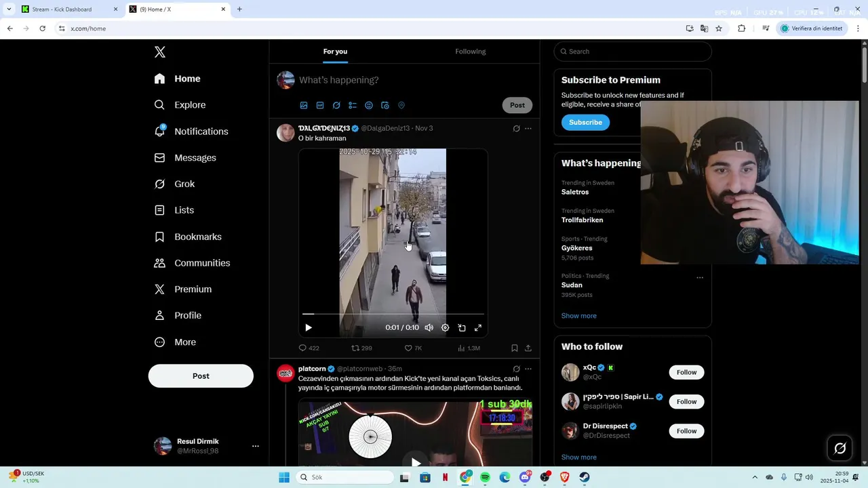Show more trends under What's happening
The width and height of the screenshot is (868, 488).
(578, 316)
